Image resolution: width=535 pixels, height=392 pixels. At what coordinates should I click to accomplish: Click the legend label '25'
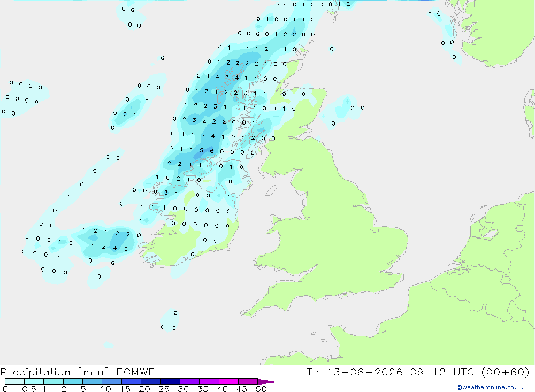(164, 389)
